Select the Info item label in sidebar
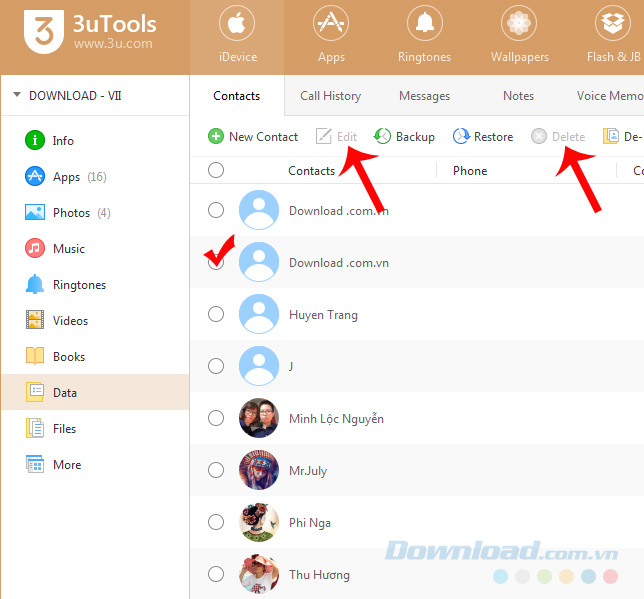644x599 pixels. tap(63, 141)
